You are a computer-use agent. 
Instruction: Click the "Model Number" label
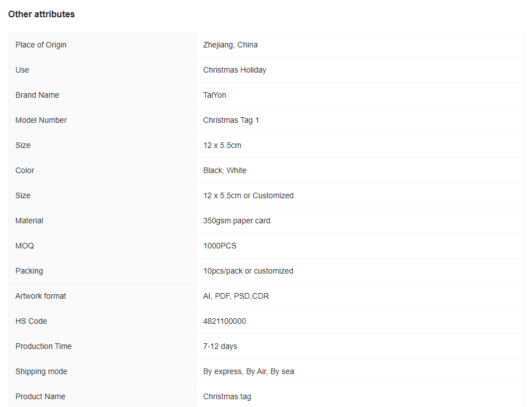41,120
